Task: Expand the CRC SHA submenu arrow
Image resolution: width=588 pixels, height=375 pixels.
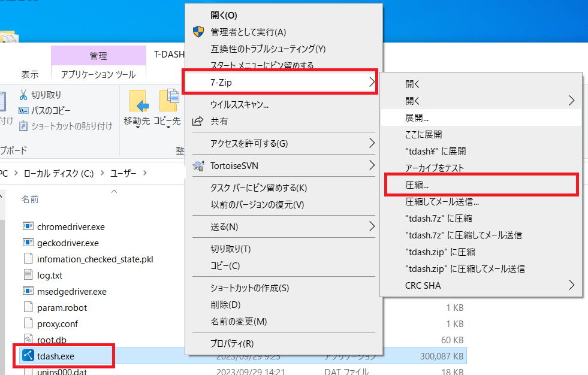Action: tap(571, 285)
